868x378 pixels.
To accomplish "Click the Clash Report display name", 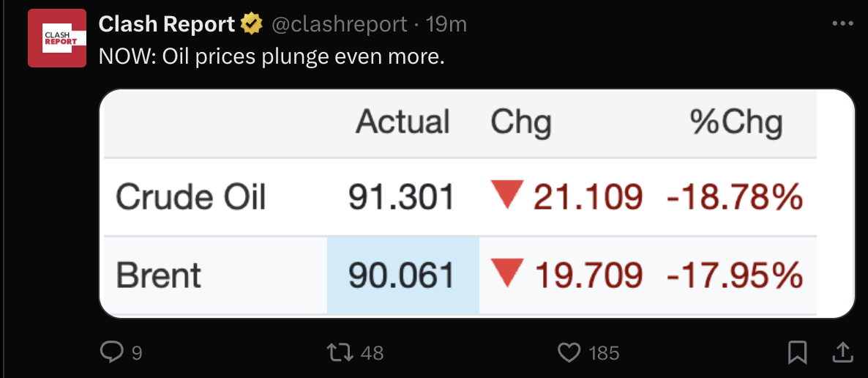I will pos(166,24).
